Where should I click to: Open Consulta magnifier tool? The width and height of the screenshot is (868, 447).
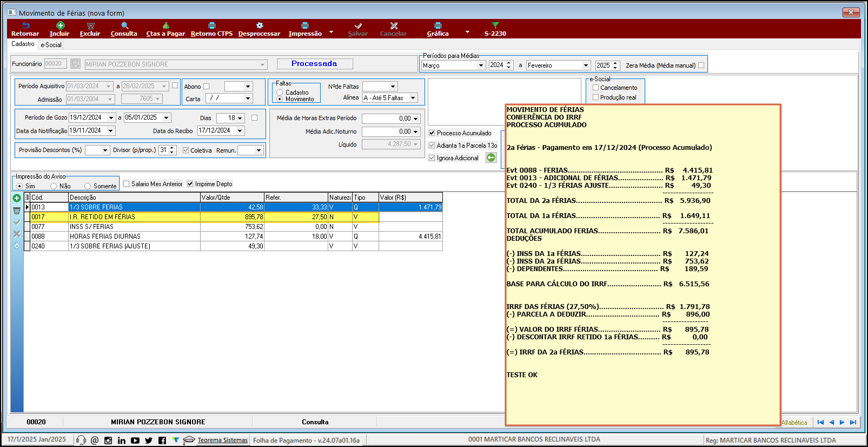pyautogui.click(x=124, y=25)
